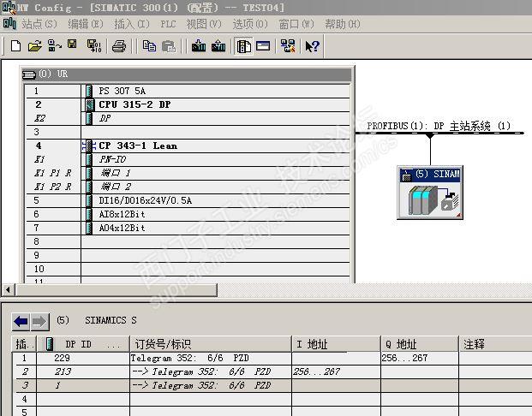
Task: Click the What's This help pointer icon
Action: (312, 46)
